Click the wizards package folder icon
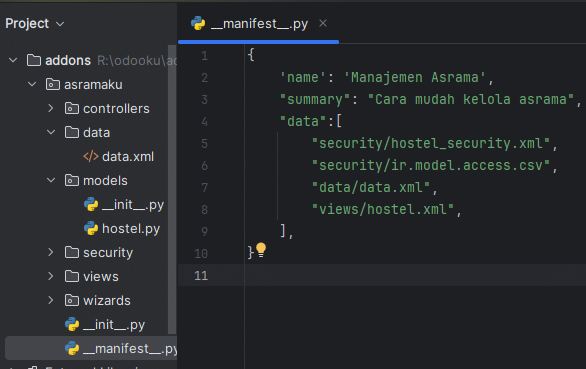Image resolution: width=586 pixels, height=369 pixels. click(72, 300)
